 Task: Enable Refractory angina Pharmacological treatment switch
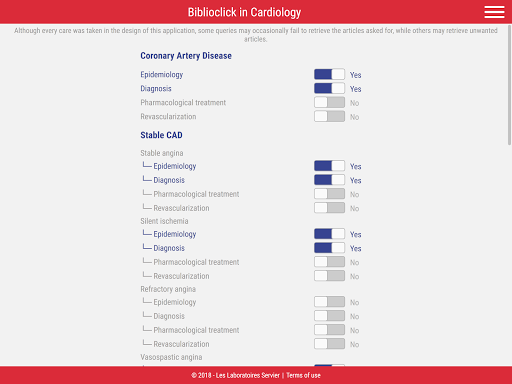[329, 330]
